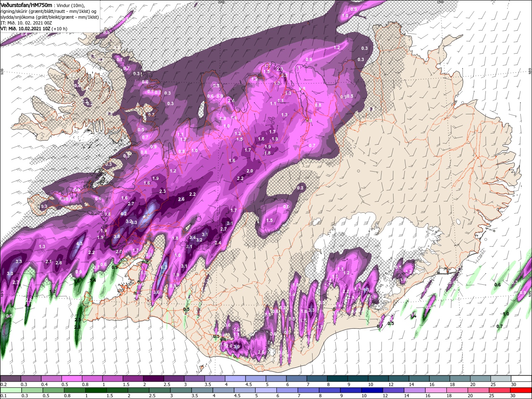Select the lower legend swatch labeled 5
The image size is (532, 399).
(266, 390)
